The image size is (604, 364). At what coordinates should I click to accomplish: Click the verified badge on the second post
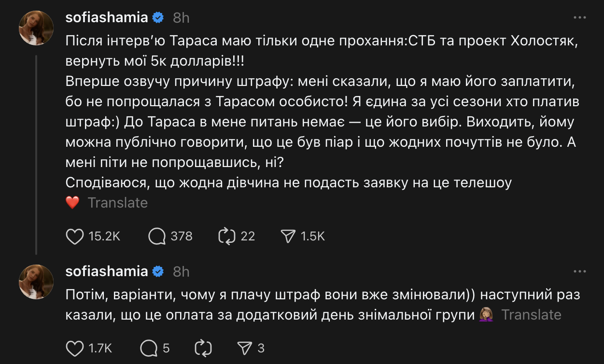158,272
